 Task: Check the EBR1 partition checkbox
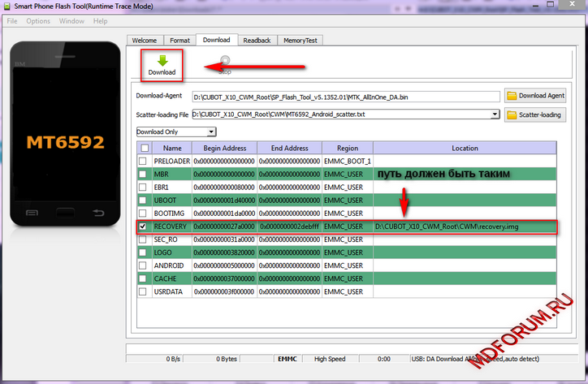pyautogui.click(x=142, y=187)
